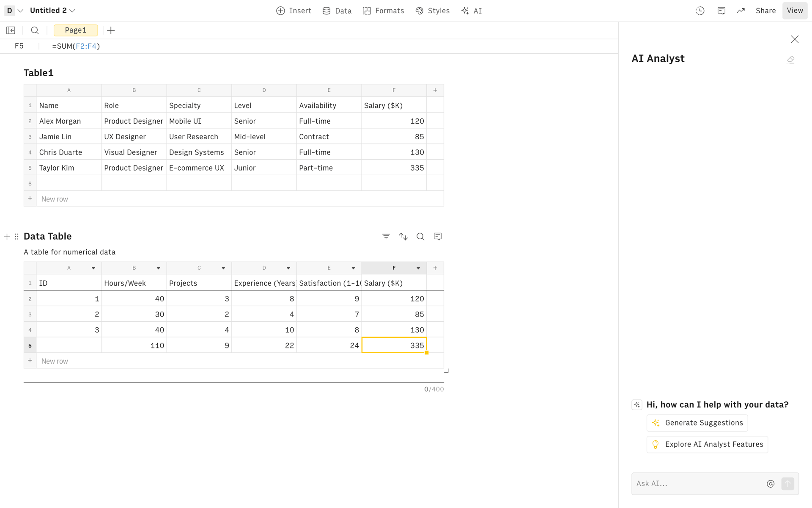812x508 pixels.
Task: Click the @ mention icon in Ask AI
Action: click(771, 484)
